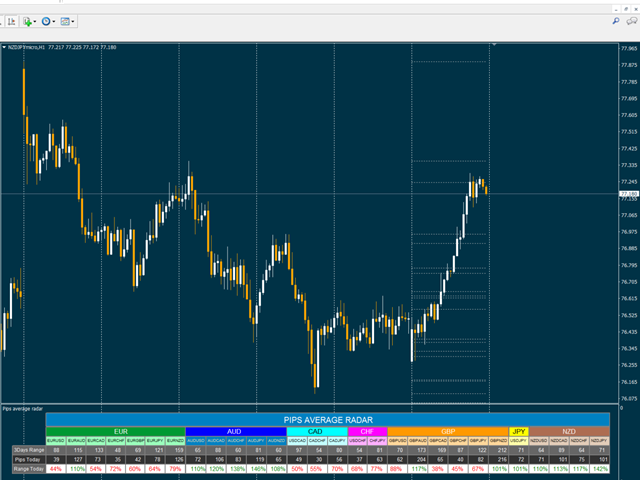
Task: Click the EURCAD pair label
Action: (96, 441)
